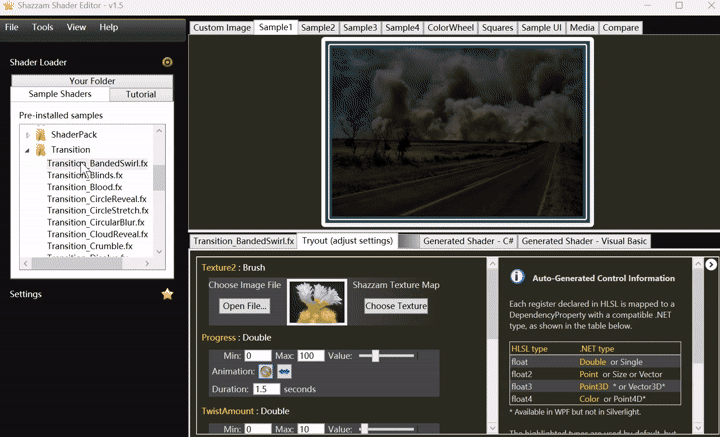Collapse the Transition tree node

28,150
